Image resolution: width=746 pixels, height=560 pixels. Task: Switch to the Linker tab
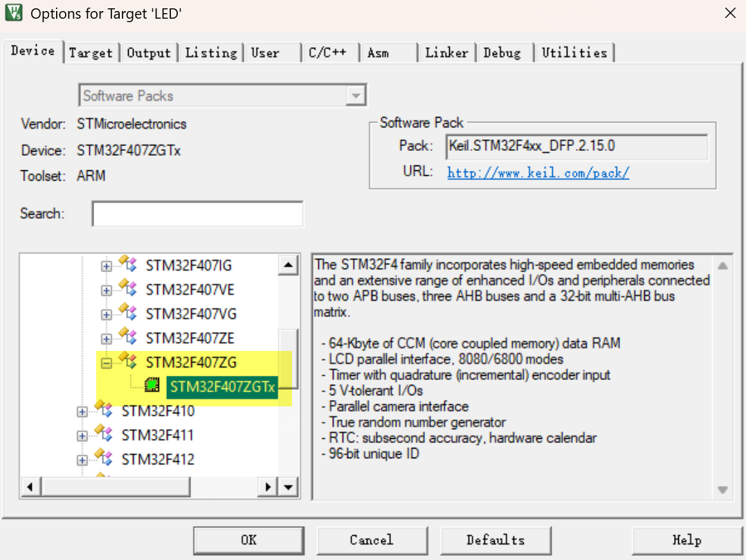(x=446, y=53)
